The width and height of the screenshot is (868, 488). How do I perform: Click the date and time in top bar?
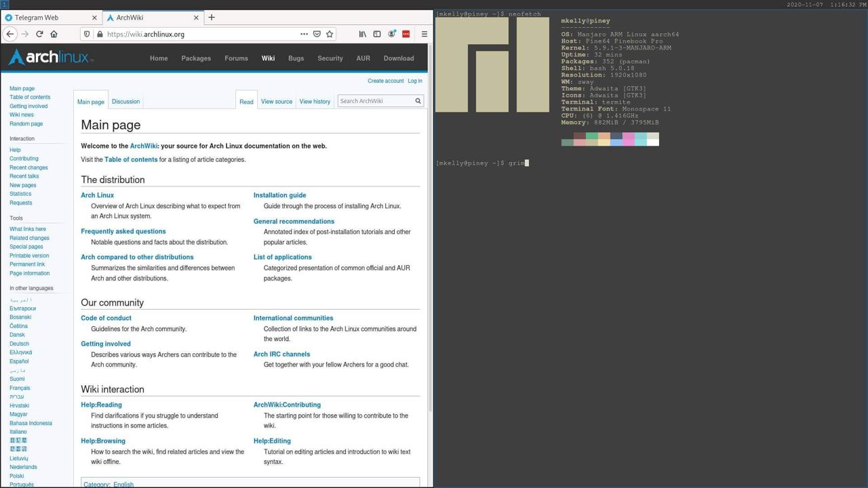[826, 4]
